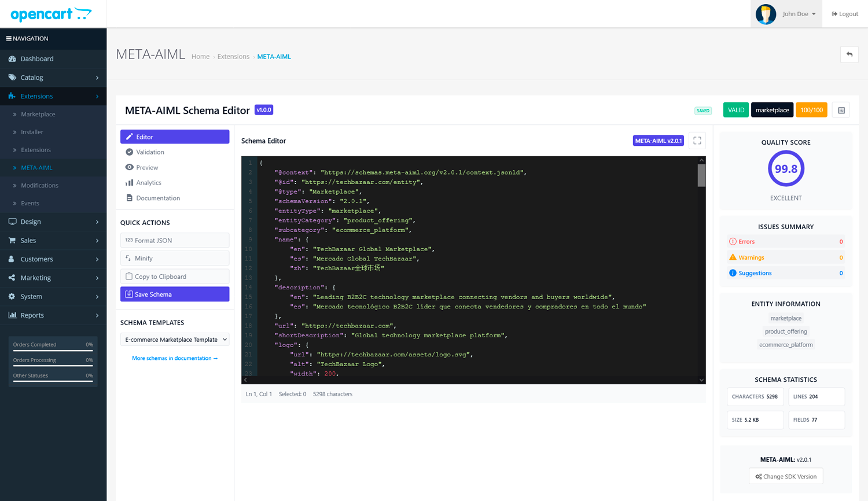Click the Logout link
The image size is (868, 501).
coord(845,14)
